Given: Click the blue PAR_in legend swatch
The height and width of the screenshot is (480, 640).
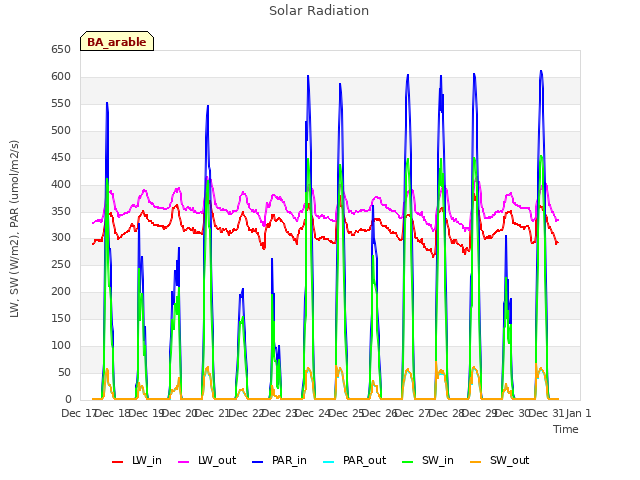Looking at the screenshot, I should coord(258,462).
